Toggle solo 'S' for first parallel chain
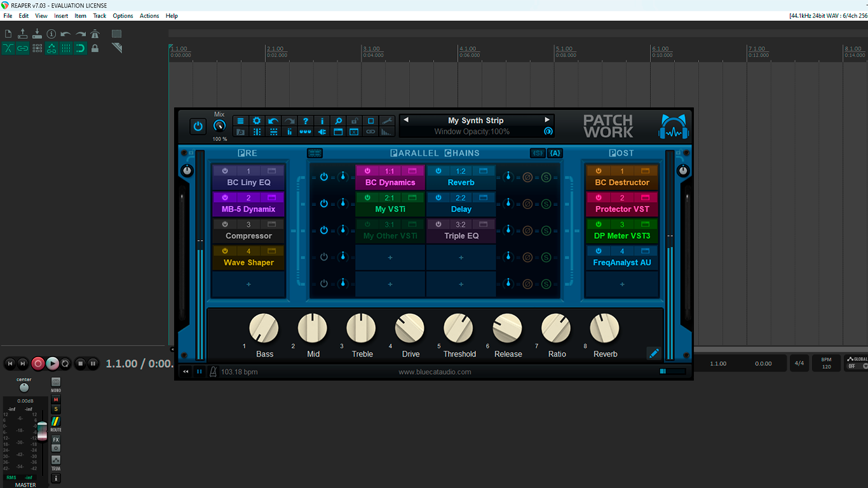Viewport: 868px width, 488px height. [x=546, y=177]
